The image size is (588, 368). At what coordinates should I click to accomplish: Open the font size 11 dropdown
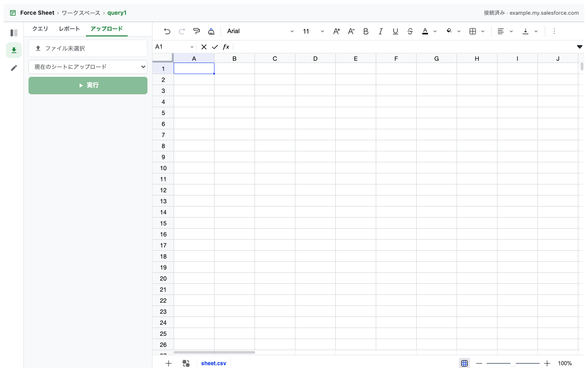313,31
